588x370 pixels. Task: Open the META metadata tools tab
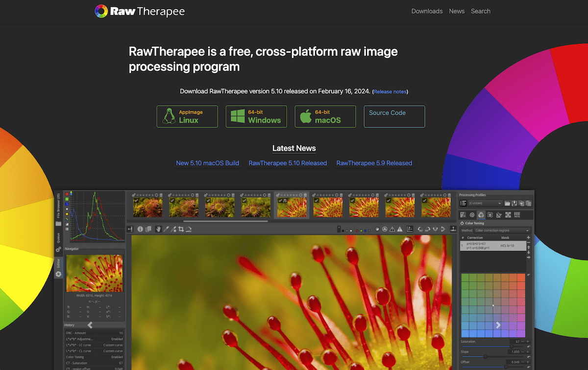pyautogui.click(x=517, y=214)
